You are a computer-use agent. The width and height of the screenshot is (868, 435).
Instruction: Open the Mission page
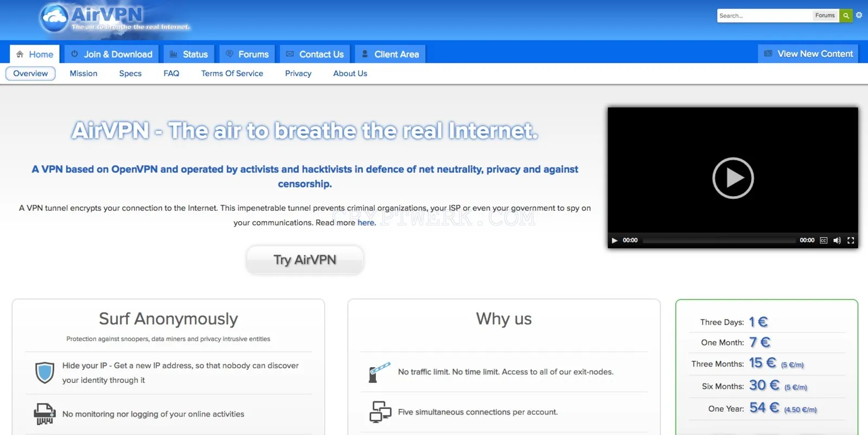click(x=84, y=73)
